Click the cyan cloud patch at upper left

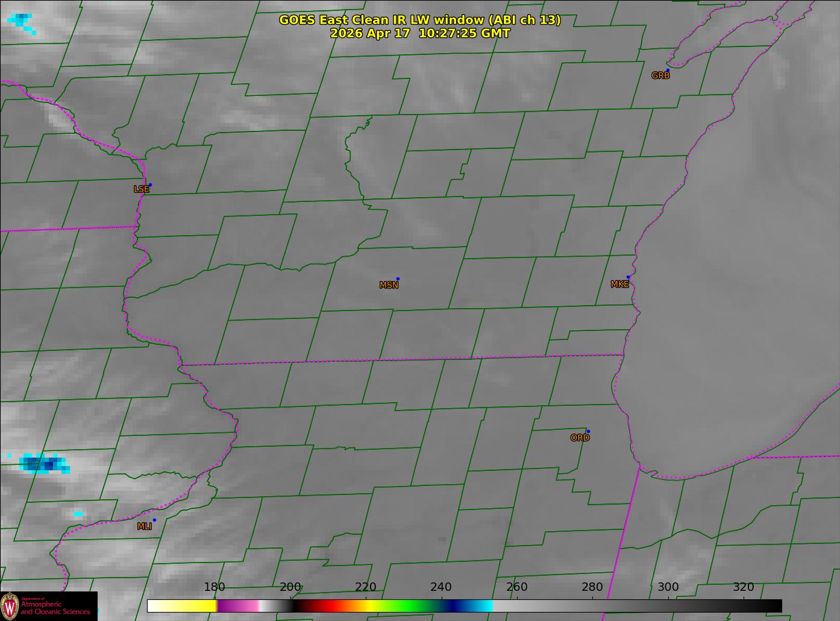click(x=21, y=22)
